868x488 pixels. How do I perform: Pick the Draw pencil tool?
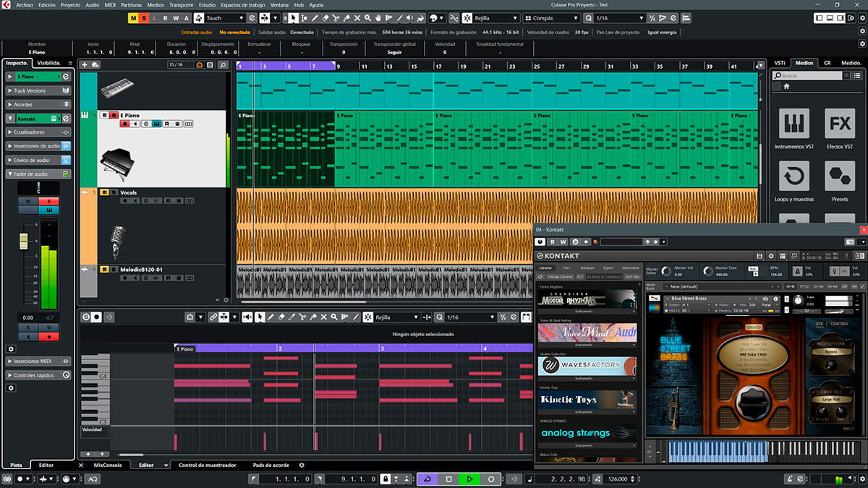pyautogui.click(x=315, y=18)
